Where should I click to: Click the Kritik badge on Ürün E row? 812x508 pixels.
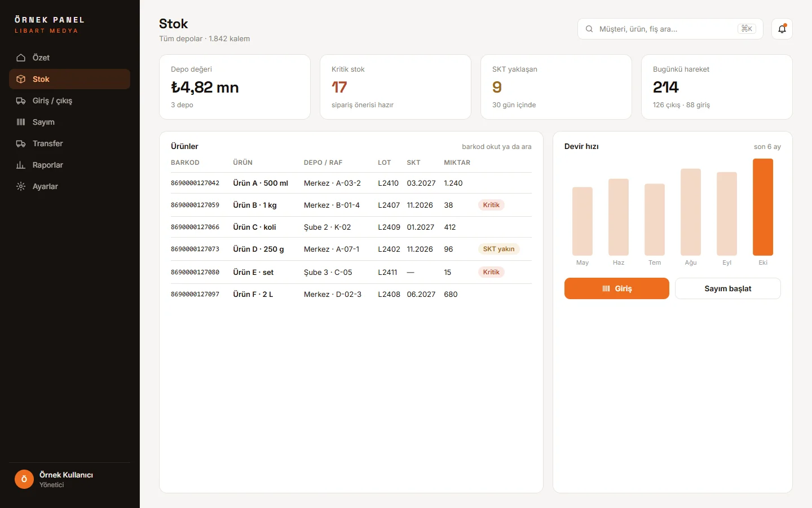point(491,272)
